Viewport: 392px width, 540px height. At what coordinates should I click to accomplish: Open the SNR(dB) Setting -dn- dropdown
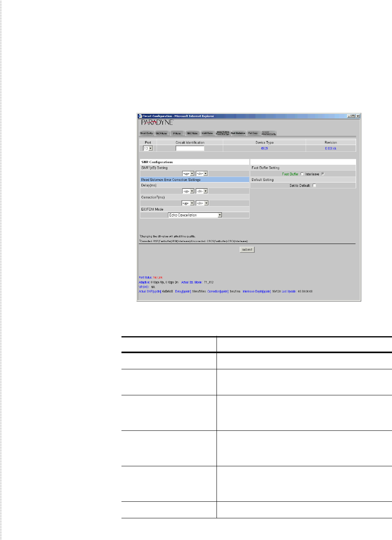click(x=202, y=174)
